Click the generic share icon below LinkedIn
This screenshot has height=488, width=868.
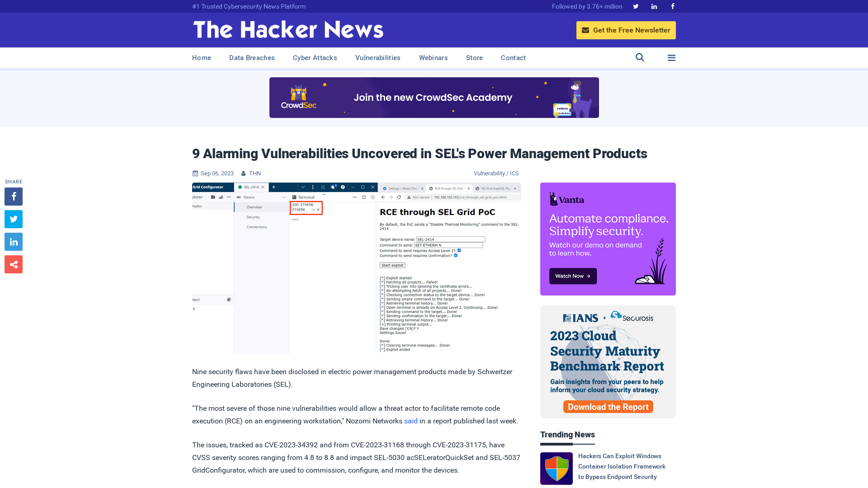pos(13,264)
